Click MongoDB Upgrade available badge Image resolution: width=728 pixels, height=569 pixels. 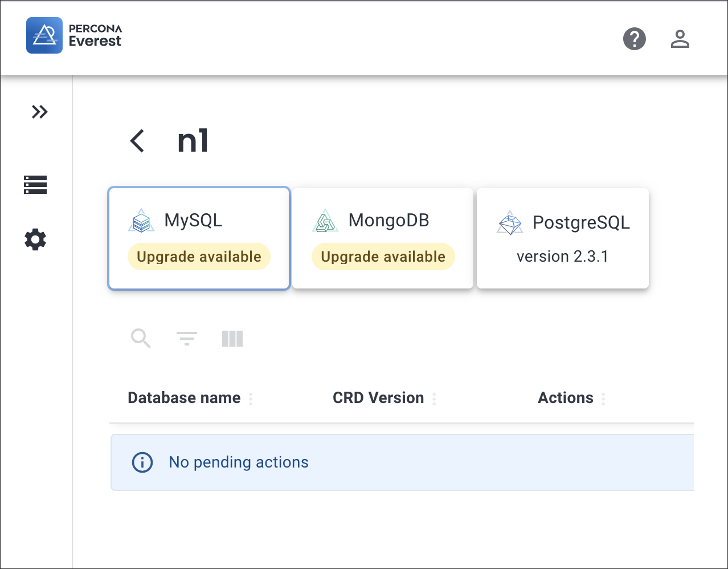(x=383, y=257)
